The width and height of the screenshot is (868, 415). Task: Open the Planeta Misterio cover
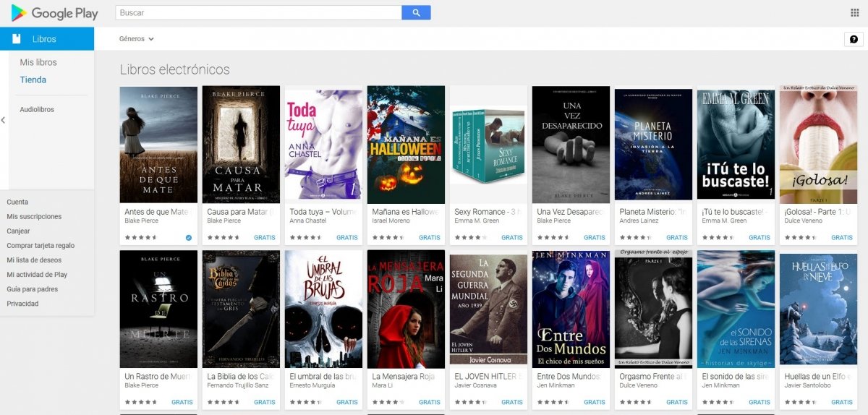pyautogui.click(x=653, y=145)
